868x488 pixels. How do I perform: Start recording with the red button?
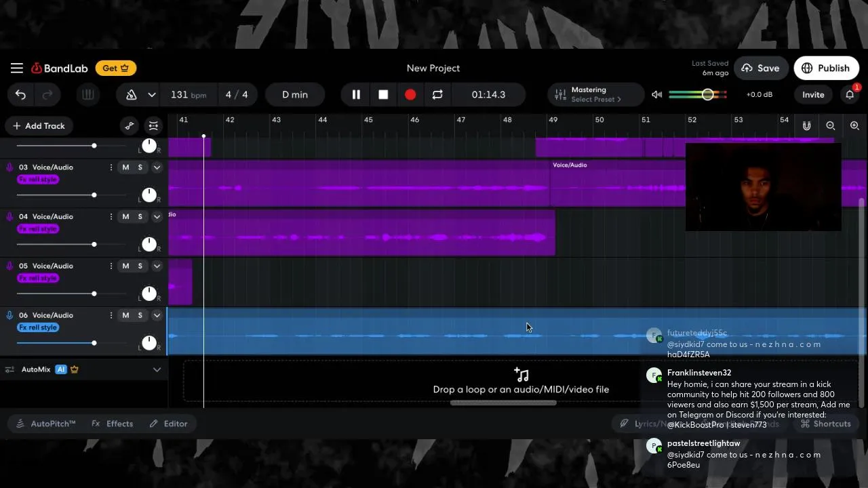coord(410,95)
